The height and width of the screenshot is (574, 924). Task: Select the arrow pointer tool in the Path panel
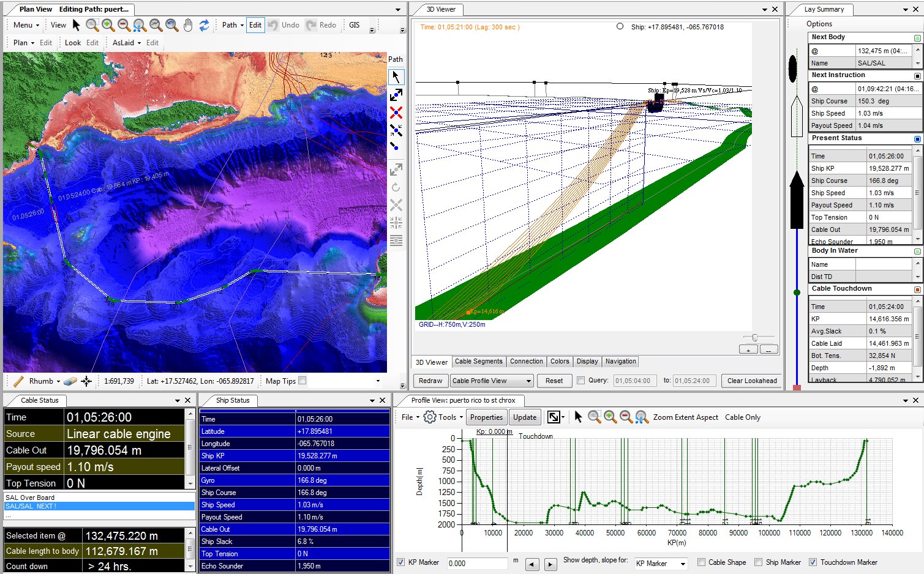click(x=396, y=76)
